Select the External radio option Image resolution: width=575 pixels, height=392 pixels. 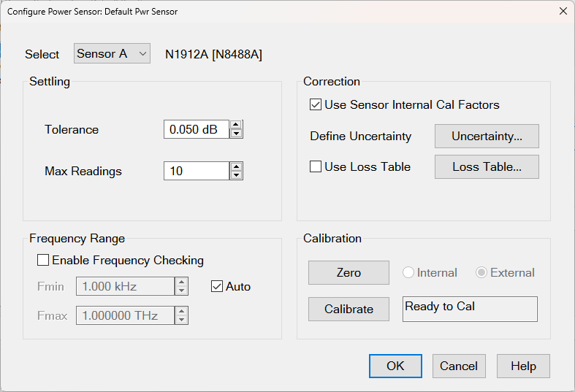point(481,272)
